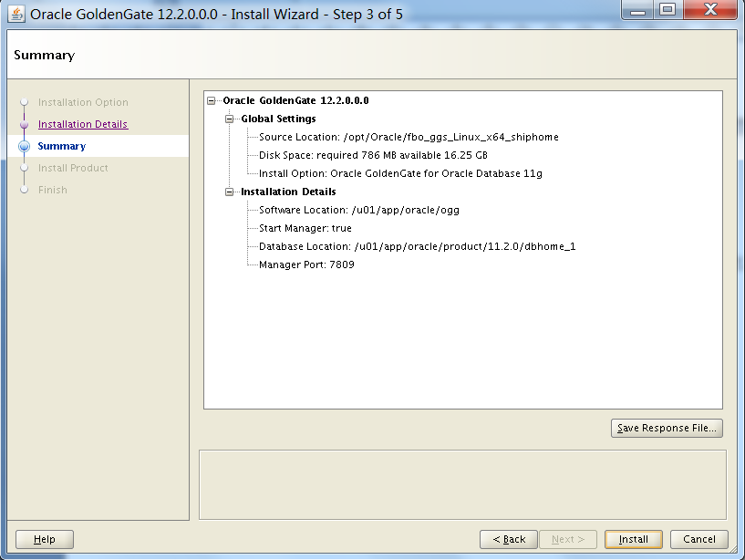745x560 pixels.
Task: Select the Summary step in sidebar
Action: (62, 146)
